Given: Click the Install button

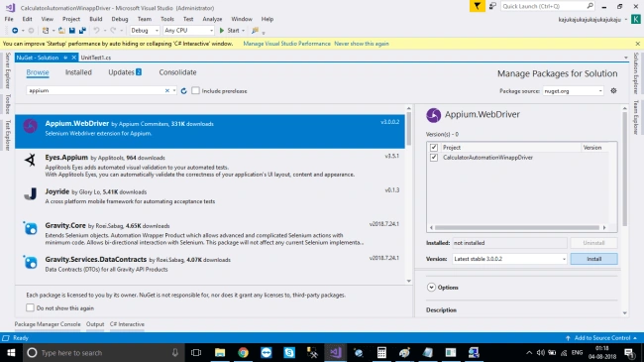Looking at the screenshot, I should point(593,259).
